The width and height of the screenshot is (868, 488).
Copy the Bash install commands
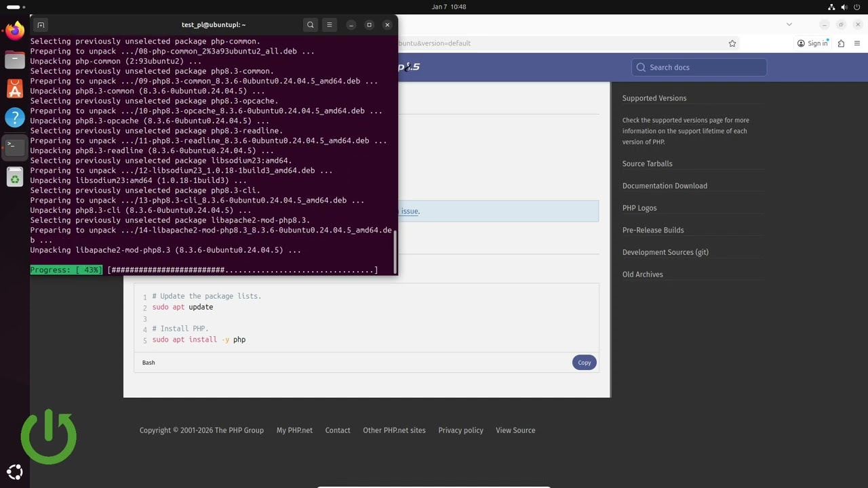pos(585,363)
